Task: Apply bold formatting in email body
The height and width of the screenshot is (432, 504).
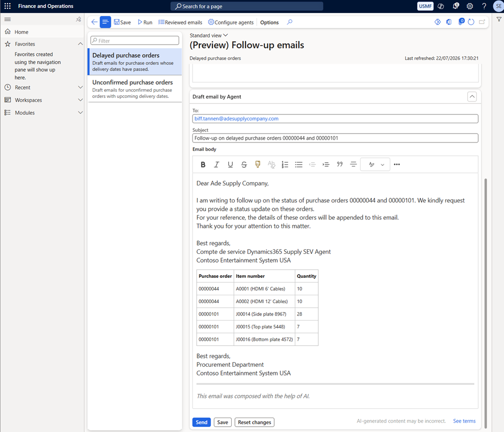Action: (203, 164)
